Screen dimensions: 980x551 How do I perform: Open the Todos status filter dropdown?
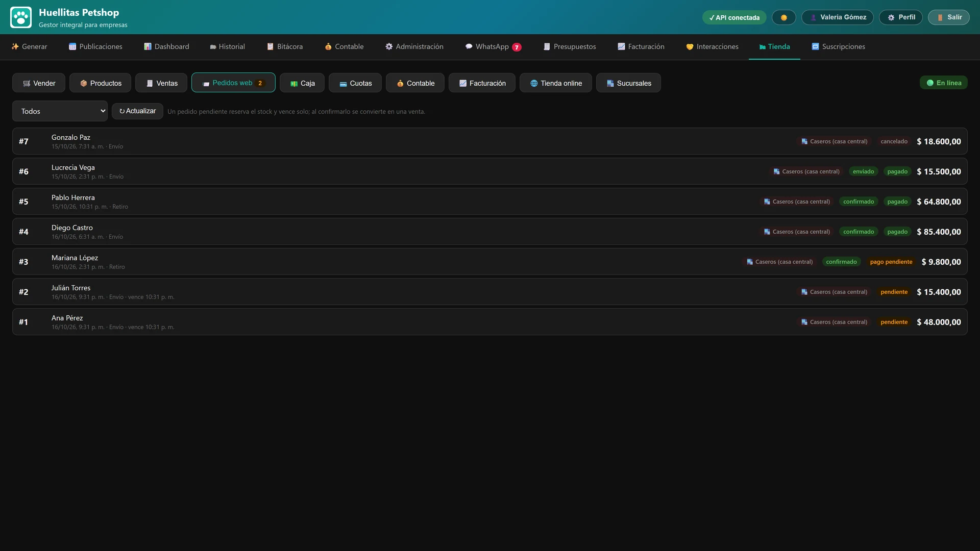(x=60, y=111)
